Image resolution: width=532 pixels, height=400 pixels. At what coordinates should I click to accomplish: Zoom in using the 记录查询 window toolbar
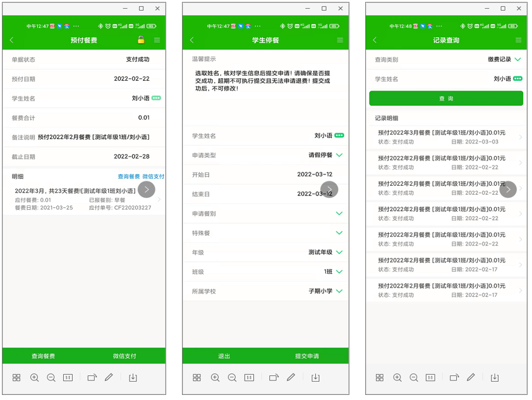click(397, 378)
